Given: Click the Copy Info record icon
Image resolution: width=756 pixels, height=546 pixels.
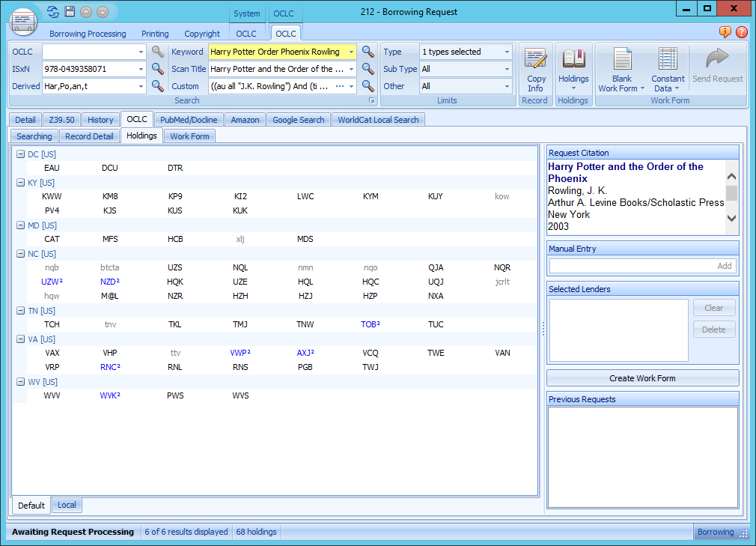Looking at the screenshot, I should [535, 60].
